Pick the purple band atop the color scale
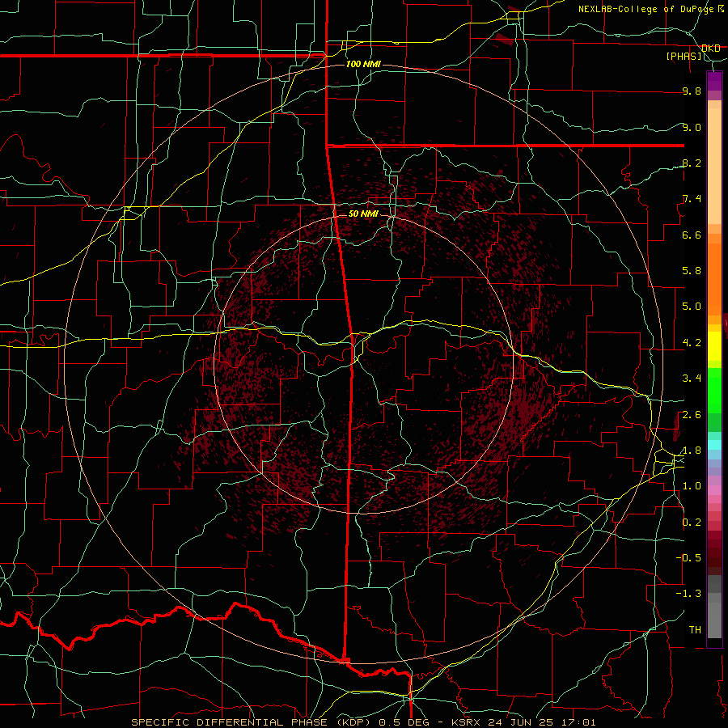 click(x=714, y=81)
